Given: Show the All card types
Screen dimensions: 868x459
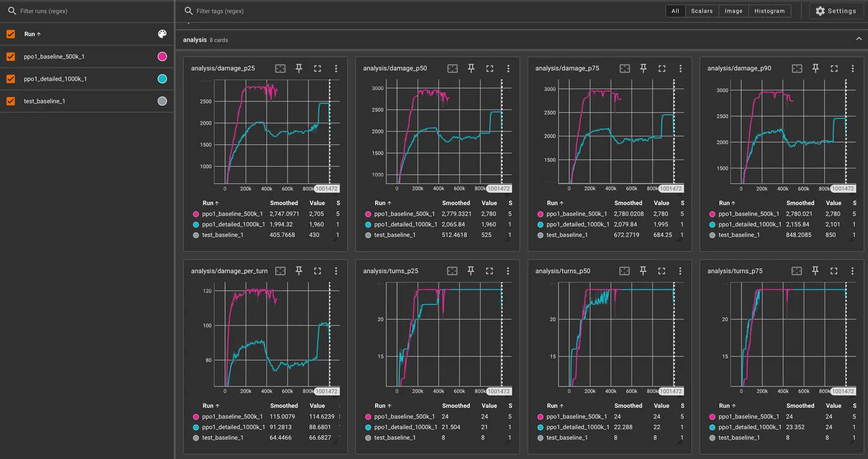Looking at the screenshot, I should point(675,11).
